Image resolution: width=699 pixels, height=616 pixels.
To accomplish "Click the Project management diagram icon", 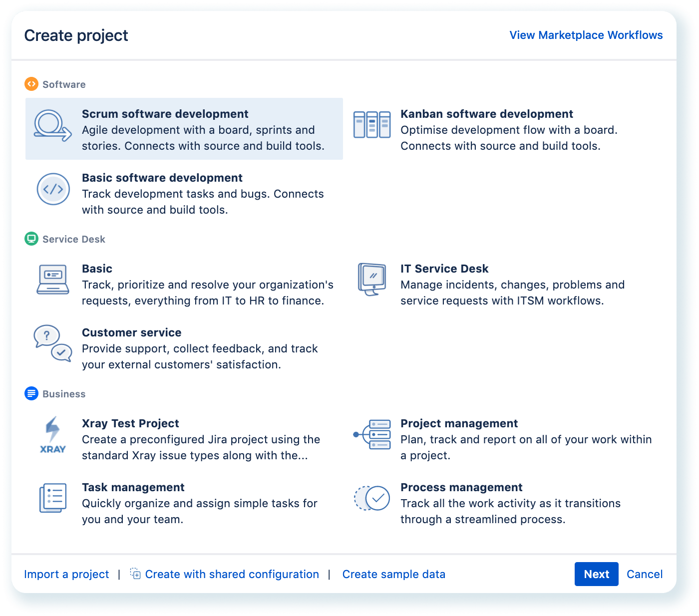I will [372, 434].
